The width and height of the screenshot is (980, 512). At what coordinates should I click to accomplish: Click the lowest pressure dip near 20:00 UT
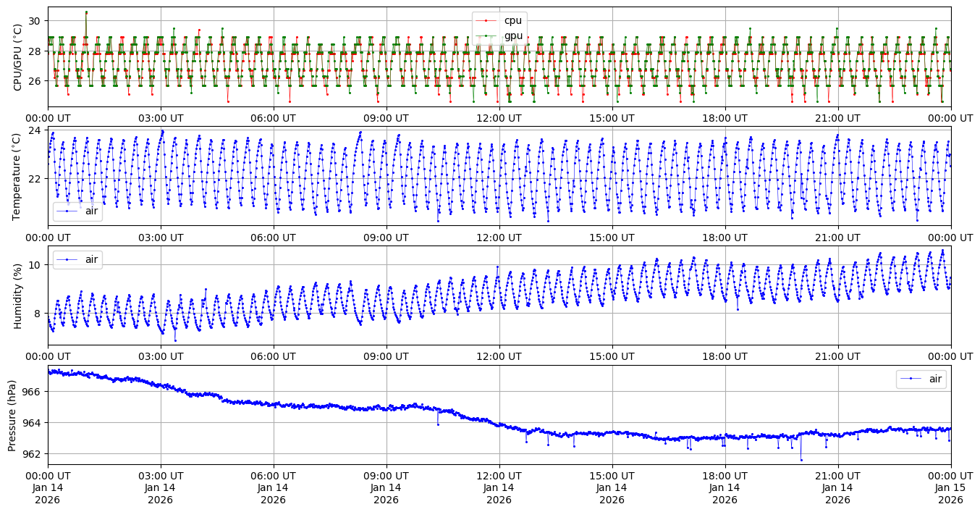[801, 459]
